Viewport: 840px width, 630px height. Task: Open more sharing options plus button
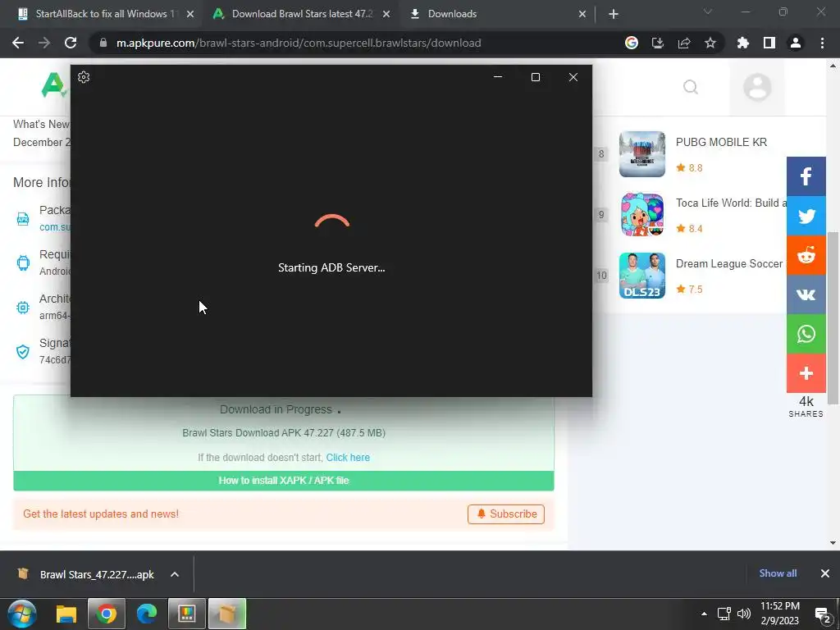806,373
